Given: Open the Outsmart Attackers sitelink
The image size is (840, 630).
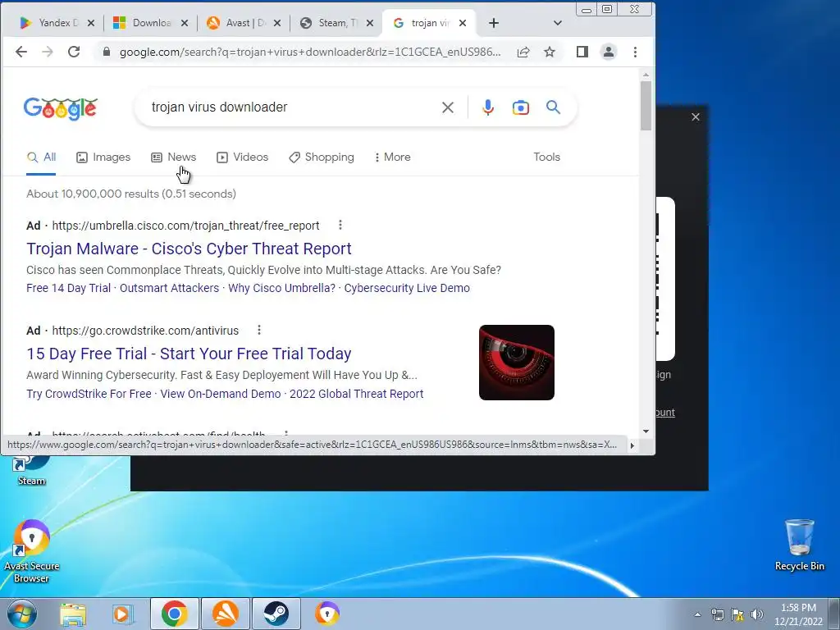Looking at the screenshot, I should (x=169, y=288).
